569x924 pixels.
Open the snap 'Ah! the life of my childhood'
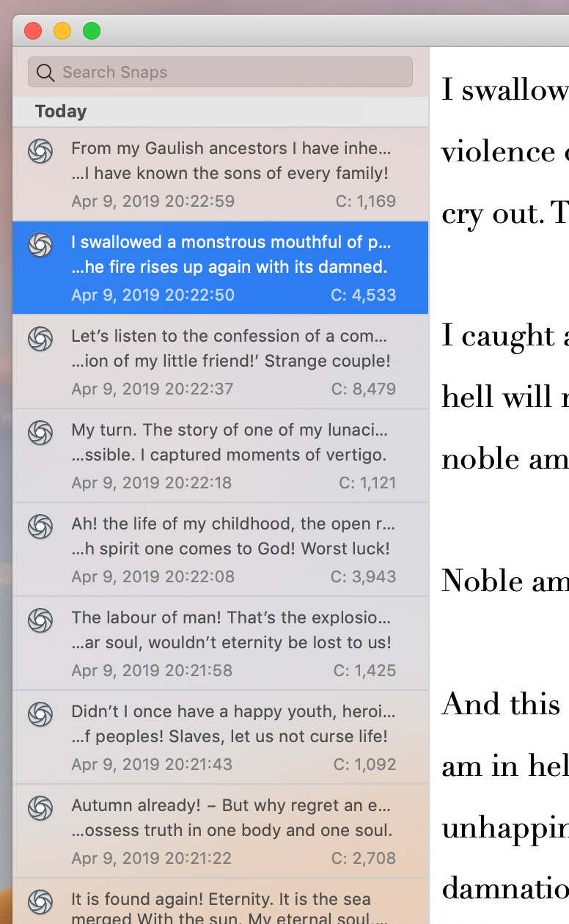point(232,550)
